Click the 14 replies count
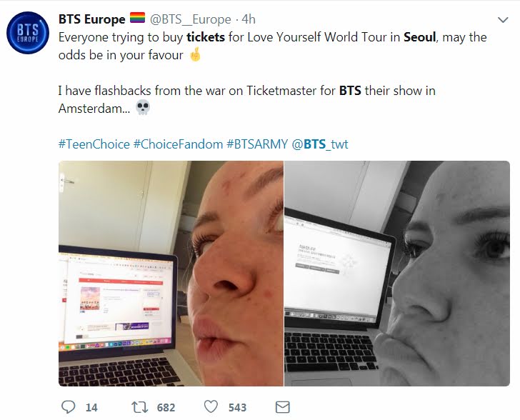Image resolution: width=520 pixels, height=420 pixels. point(91,407)
